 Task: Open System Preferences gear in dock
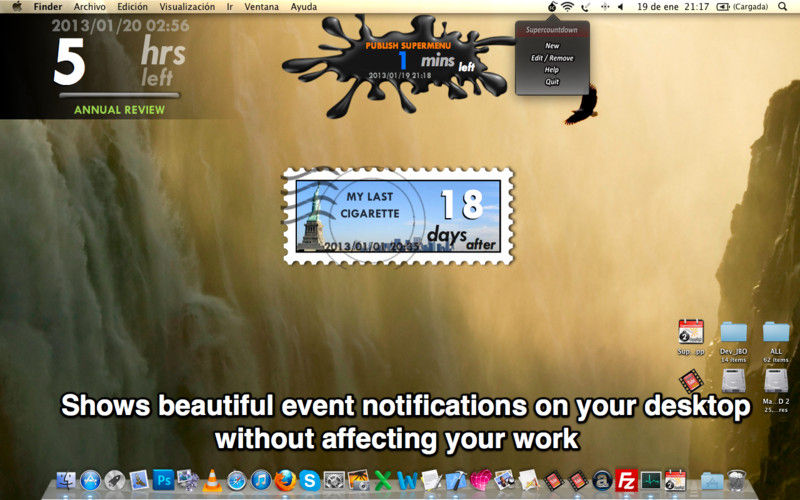334,480
